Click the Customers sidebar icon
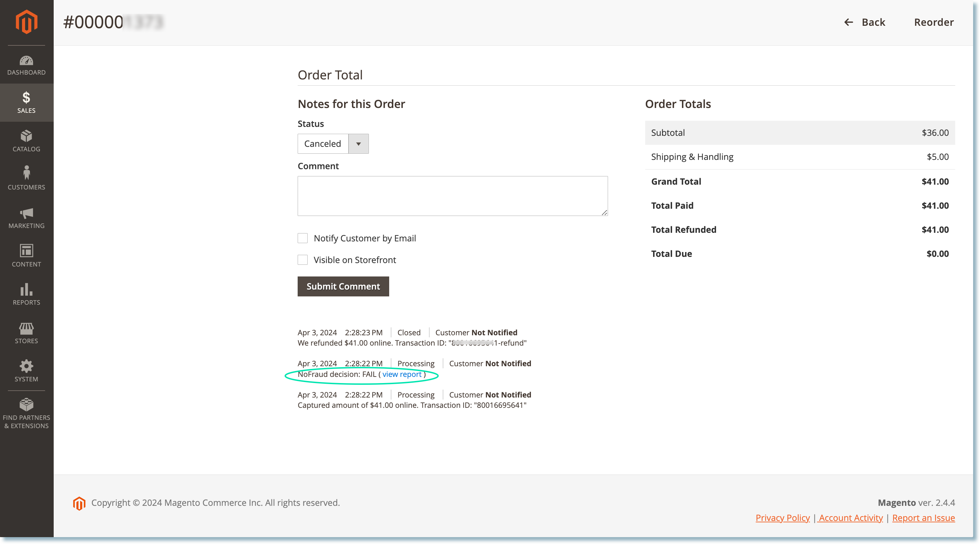Viewport: 980px width, 544px height. 26,178
